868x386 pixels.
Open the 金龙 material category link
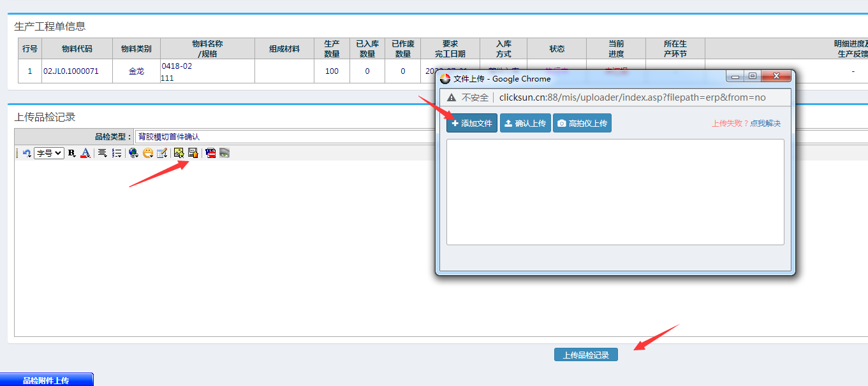click(x=136, y=71)
